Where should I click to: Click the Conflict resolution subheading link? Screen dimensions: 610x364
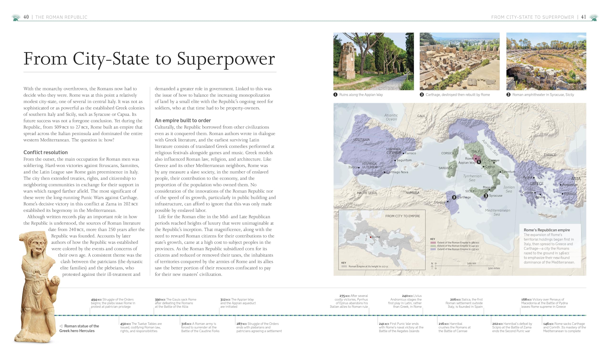click(46, 152)
